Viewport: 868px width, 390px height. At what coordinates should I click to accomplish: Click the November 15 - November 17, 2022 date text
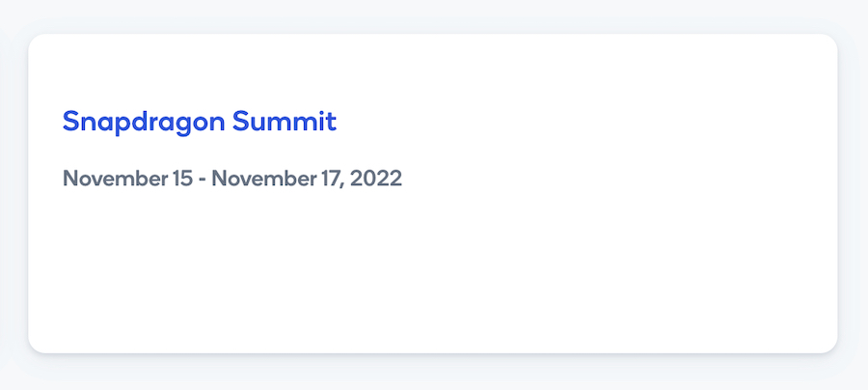click(x=231, y=179)
